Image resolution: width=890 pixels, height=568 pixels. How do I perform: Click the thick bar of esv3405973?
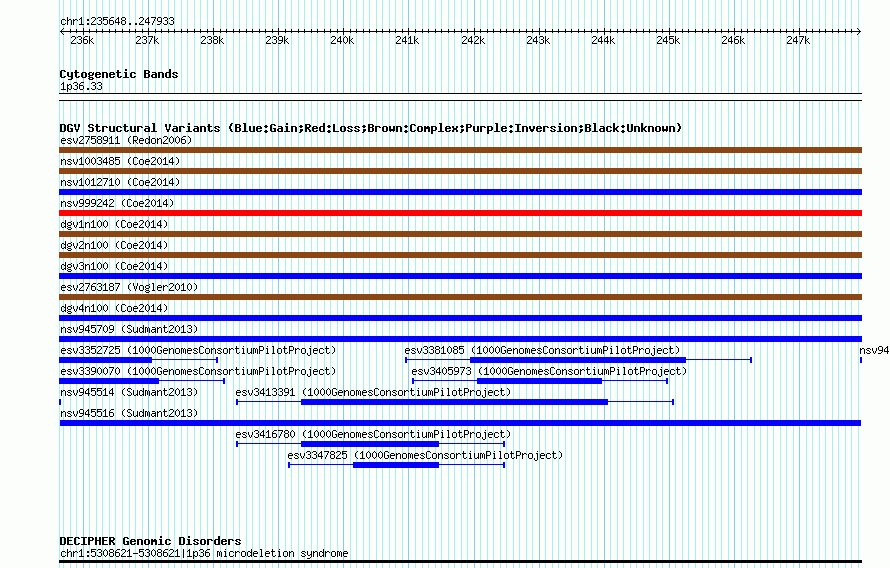pyautogui.click(x=539, y=381)
